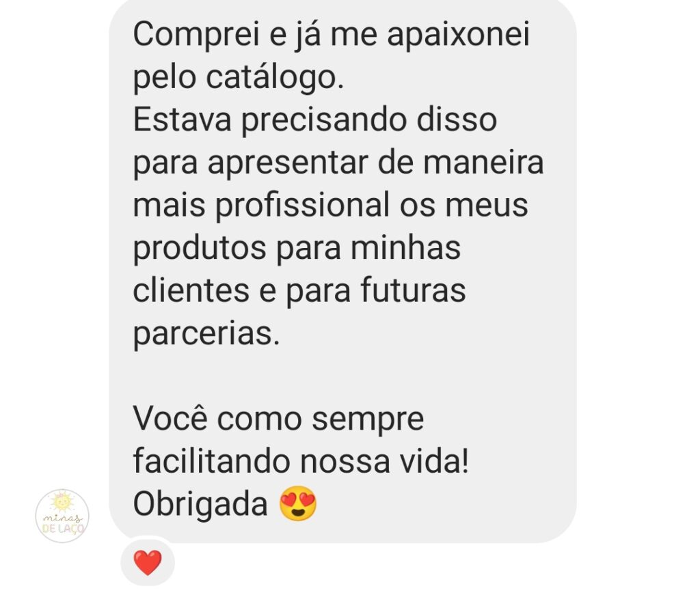Click the word "apaixonei" in first line
The height and width of the screenshot is (595, 700).
coord(459,34)
